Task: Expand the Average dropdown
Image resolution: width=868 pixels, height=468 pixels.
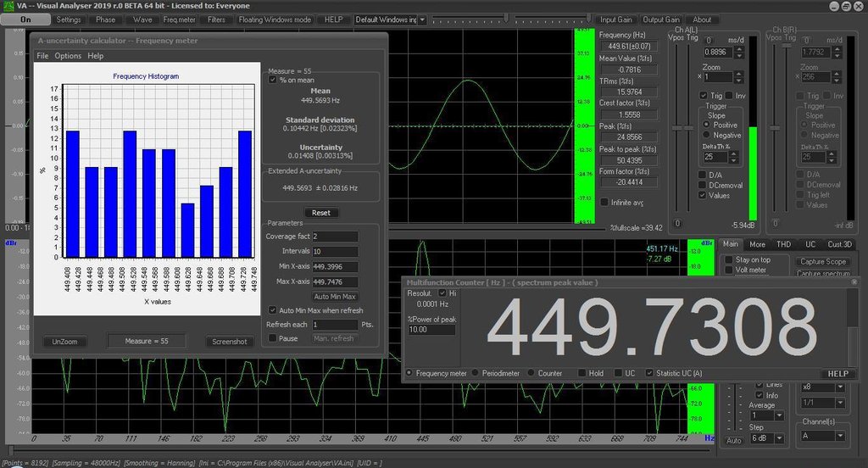Action: [x=780, y=415]
